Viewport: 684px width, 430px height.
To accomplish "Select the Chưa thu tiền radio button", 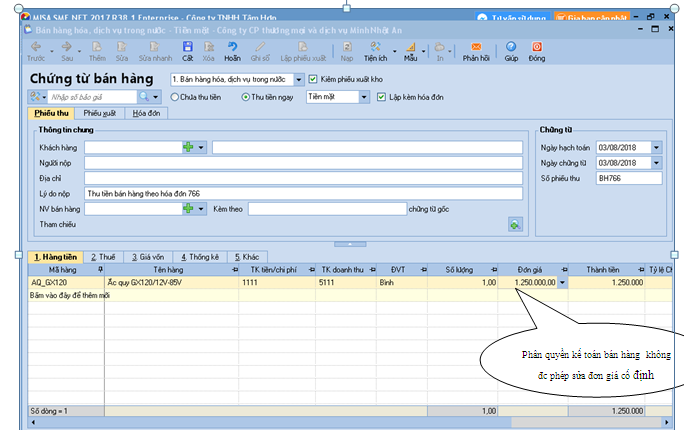I will coord(174,97).
